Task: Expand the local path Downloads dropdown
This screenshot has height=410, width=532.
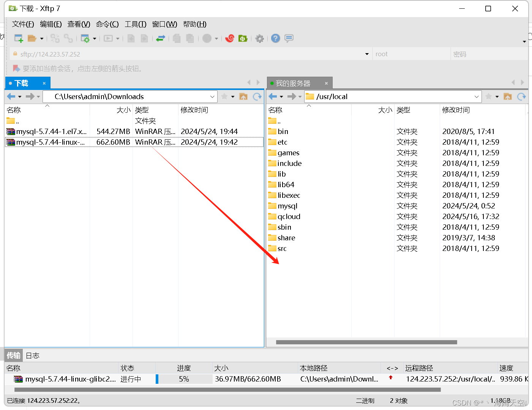Action: tap(212, 96)
